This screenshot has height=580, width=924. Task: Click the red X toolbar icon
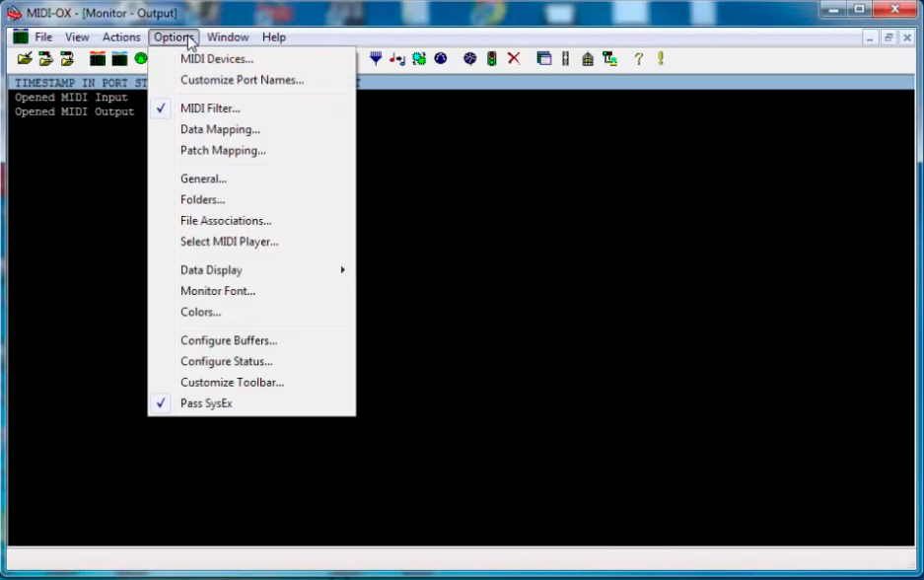[x=514, y=58]
